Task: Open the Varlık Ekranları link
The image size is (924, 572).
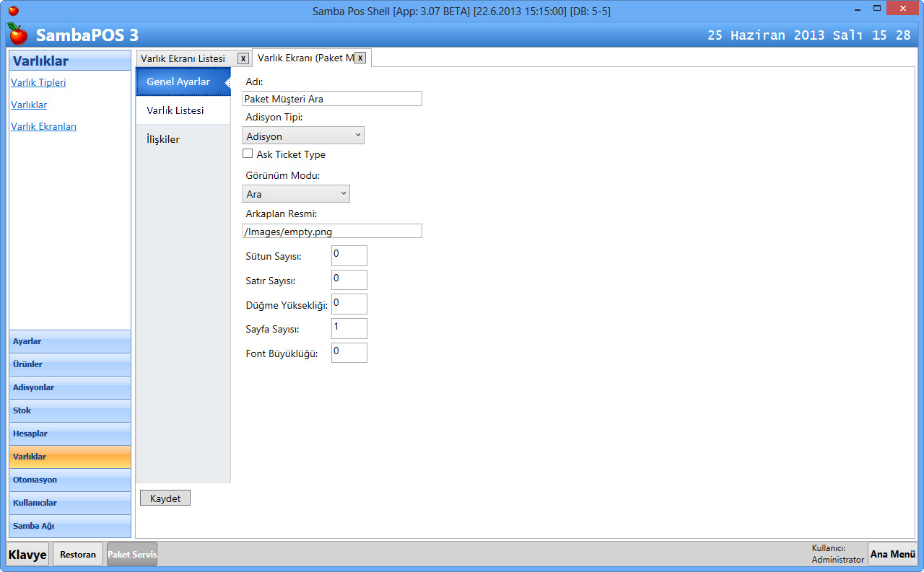Action: click(43, 126)
